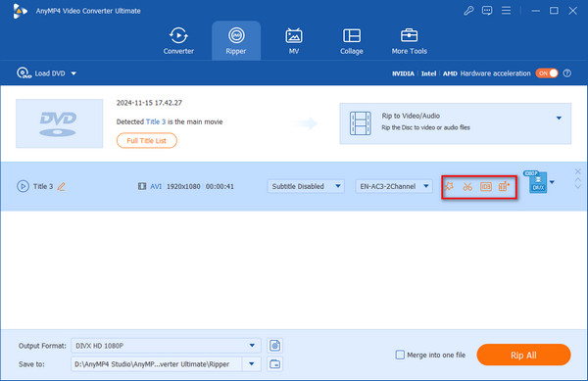Image resolution: width=588 pixels, height=381 pixels.
Task: Expand the Load DVD dropdown arrow
Action: (73, 73)
